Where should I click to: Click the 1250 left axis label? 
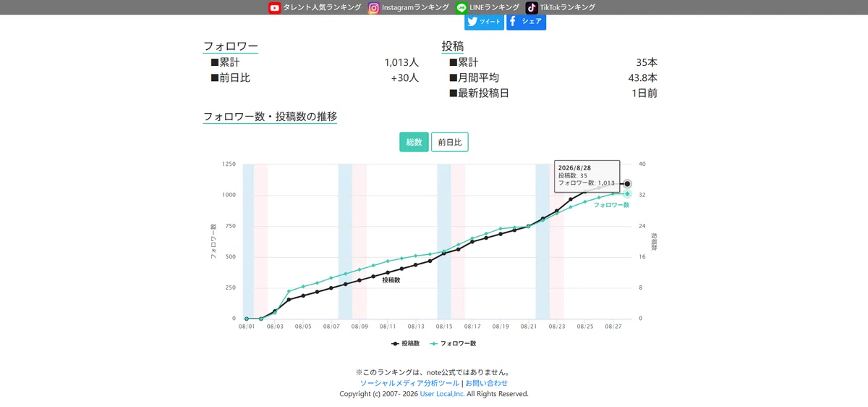click(x=229, y=164)
